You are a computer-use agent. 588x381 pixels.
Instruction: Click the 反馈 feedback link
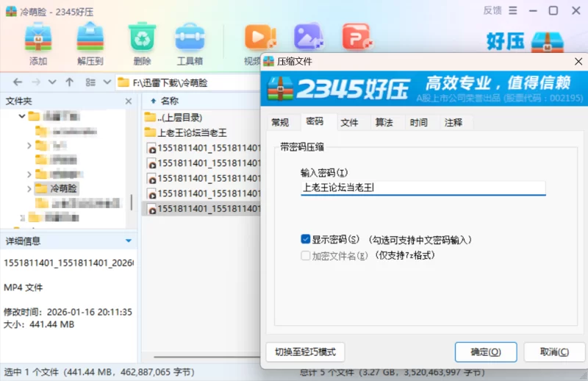pos(492,10)
